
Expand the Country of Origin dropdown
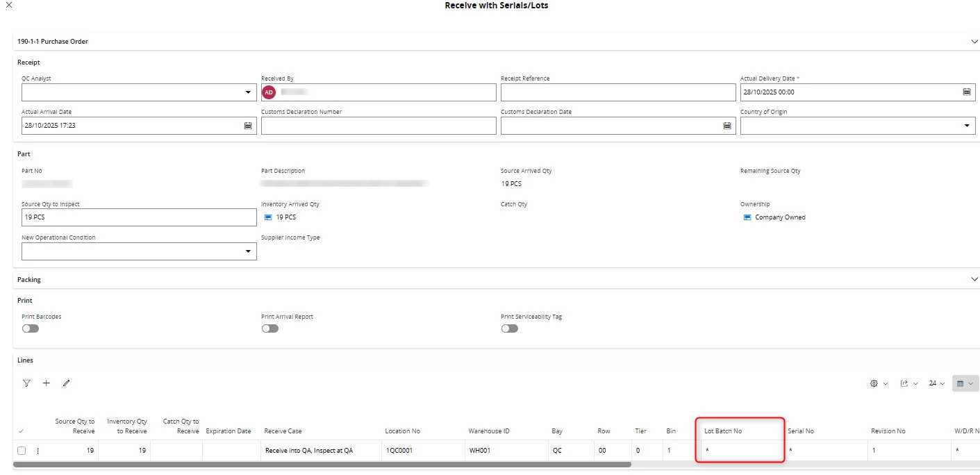click(x=967, y=126)
